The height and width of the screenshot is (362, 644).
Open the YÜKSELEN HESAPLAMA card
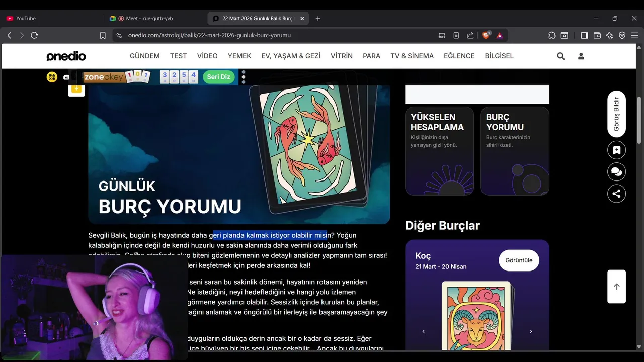coord(439,151)
